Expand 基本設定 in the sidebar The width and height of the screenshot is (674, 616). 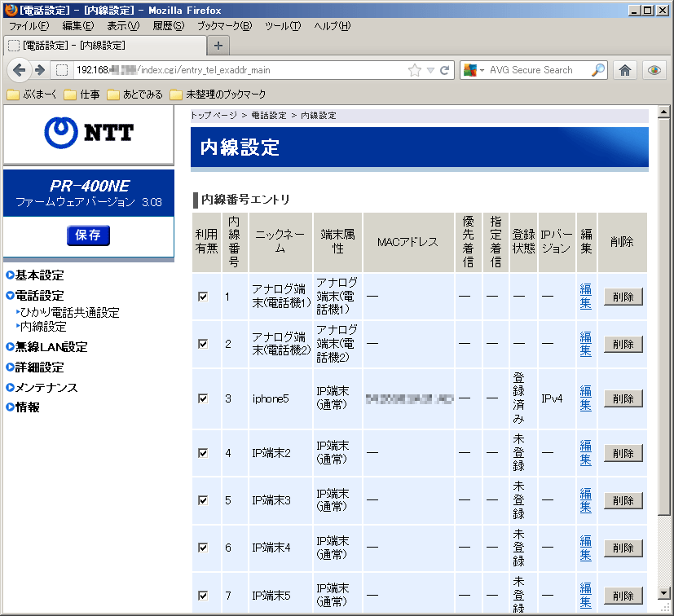[35, 275]
